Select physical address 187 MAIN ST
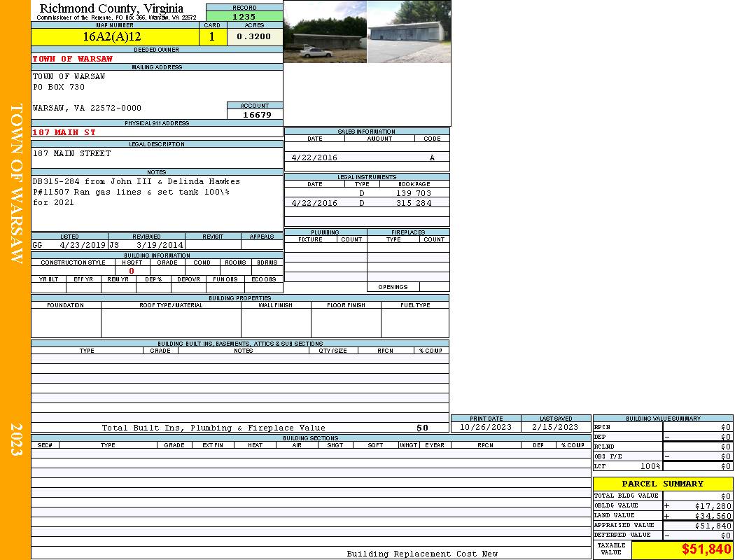Screen dimensions: 735x560 (64, 132)
